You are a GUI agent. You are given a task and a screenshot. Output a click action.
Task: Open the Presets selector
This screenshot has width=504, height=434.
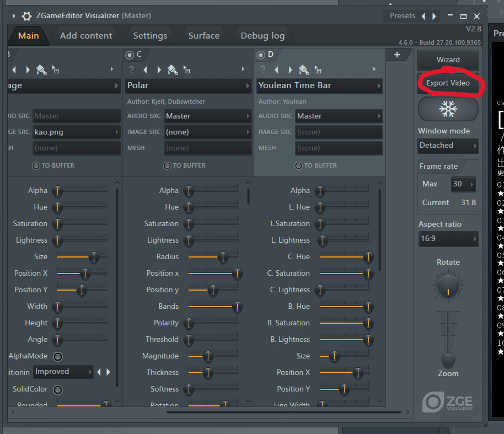pyautogui.click(x=402, y=16)
